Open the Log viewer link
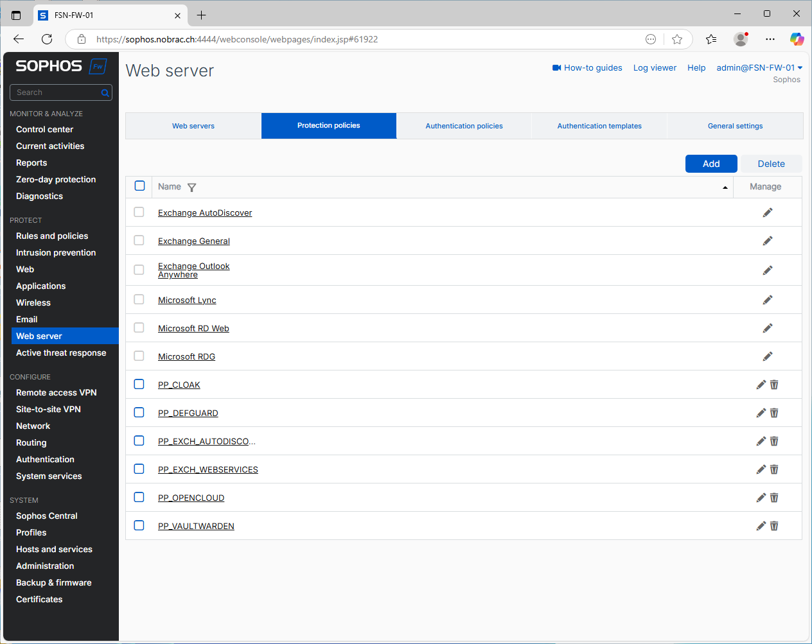 (x=655, y=67)
